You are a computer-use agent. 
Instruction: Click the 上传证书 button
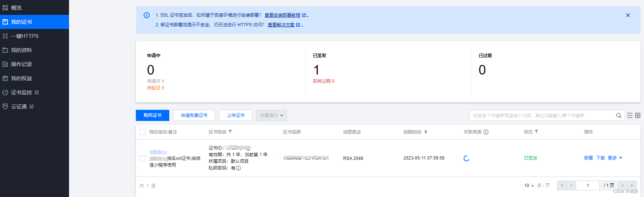pos(236,115)
